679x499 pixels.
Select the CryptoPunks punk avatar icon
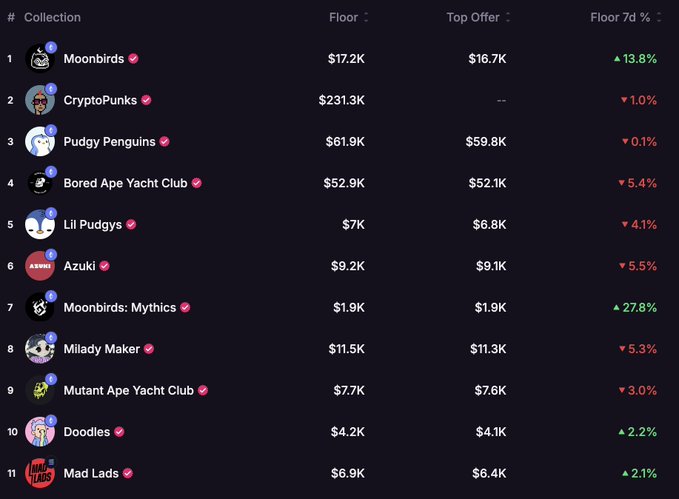pos(40,100)
